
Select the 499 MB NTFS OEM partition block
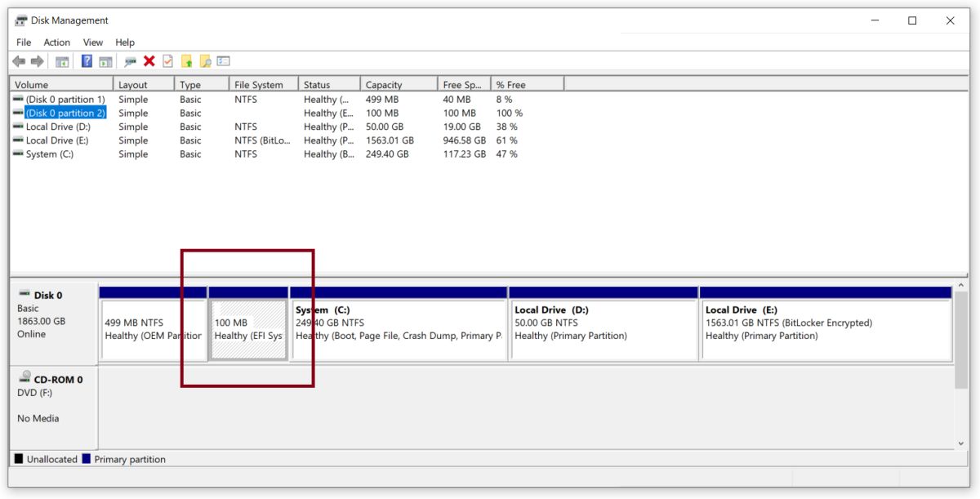(153, 323)
